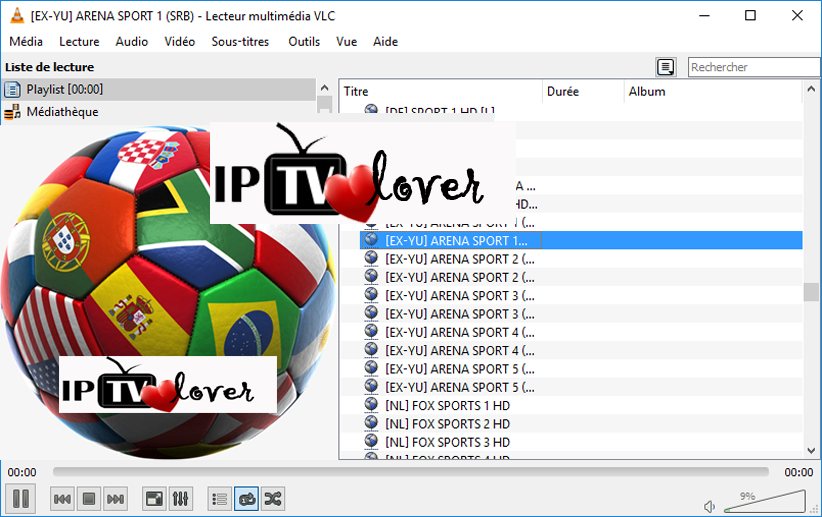Screen dimensions: 822x517
Task: Adjust the volume slider at 9%
Action: tap(765, 501)
